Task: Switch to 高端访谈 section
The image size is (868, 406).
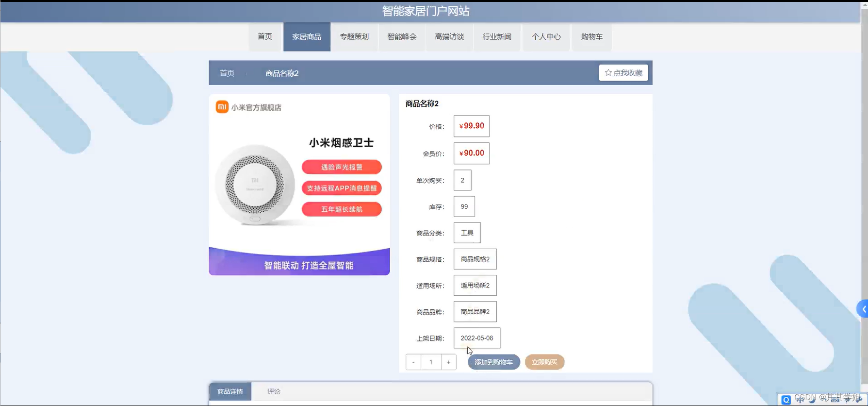Action: [x=449, y=37]
